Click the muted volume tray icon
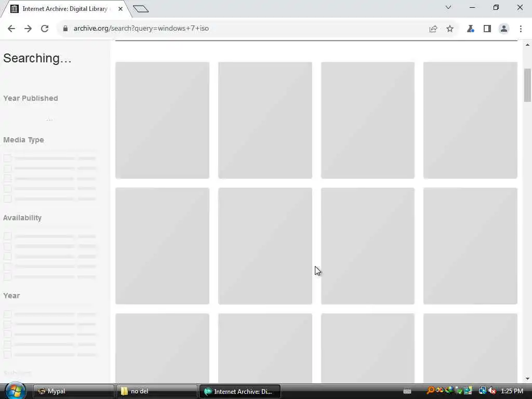Screen dimensions: 532x399 (493, 391)
